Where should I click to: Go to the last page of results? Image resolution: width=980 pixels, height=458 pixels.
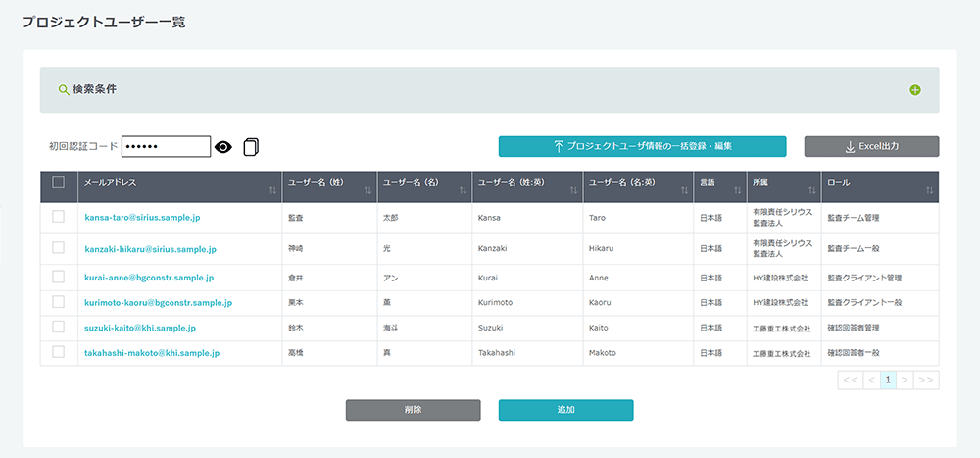point(926,380)
